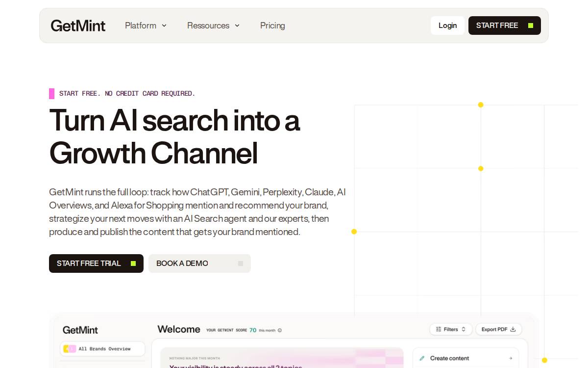Click the GetMint logo in dashboard preview
Screen dimensions: 588x368
tap(80, 330)
